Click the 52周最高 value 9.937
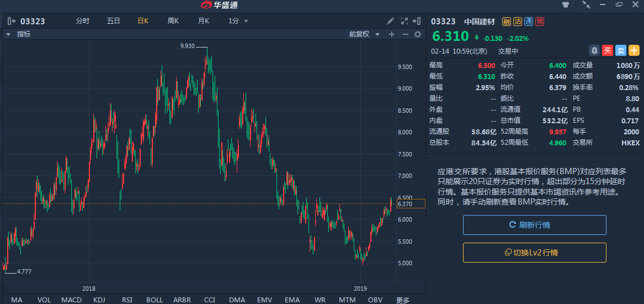The width and height of the screenshot is (644, 304). click(x=558, y=132)
